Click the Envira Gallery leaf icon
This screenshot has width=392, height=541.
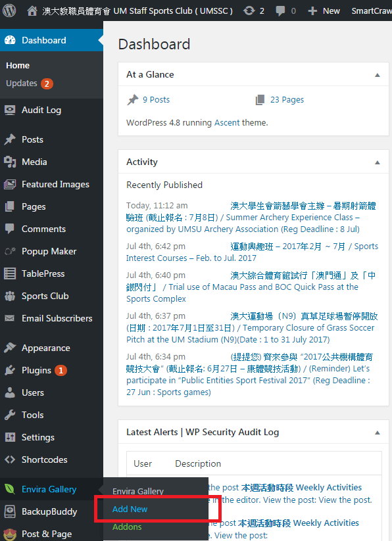pos(10,489)
